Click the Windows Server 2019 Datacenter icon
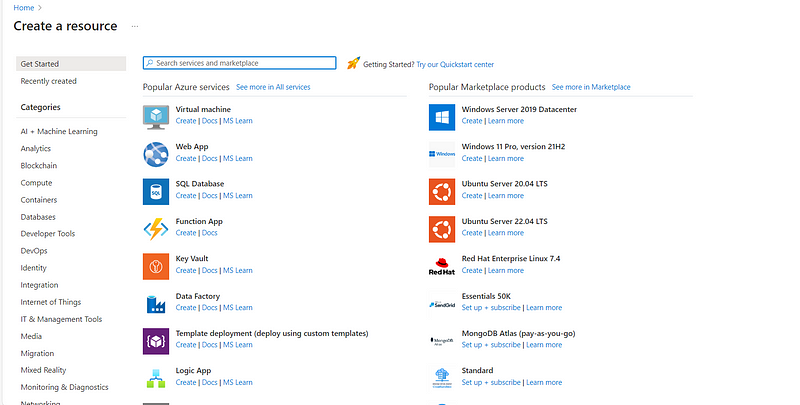Viewport: 800px width, 405px height. (x=442, y=117)
